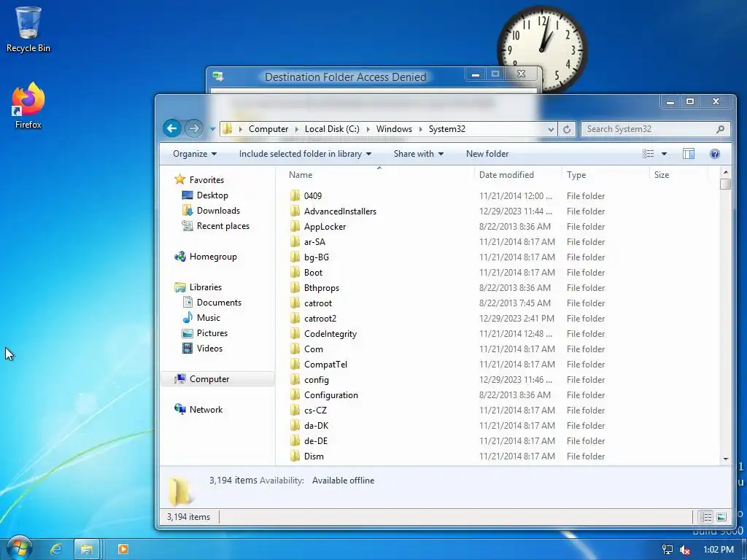747x560 pixels.
Task: Click the Destination Folder Access Denied title bar
Action: [x=345, y=77]
